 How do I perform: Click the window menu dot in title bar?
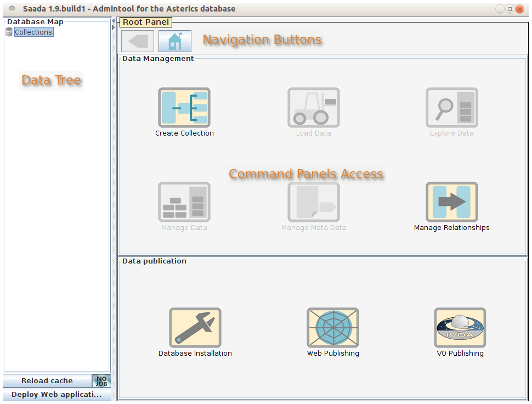(12, 8)
